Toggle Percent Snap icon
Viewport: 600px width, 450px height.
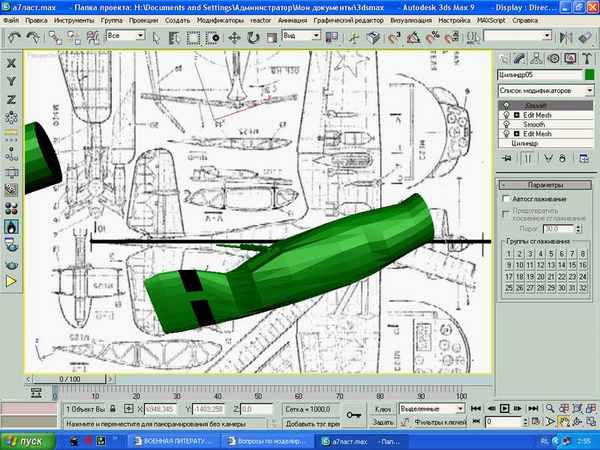(432, 38)
